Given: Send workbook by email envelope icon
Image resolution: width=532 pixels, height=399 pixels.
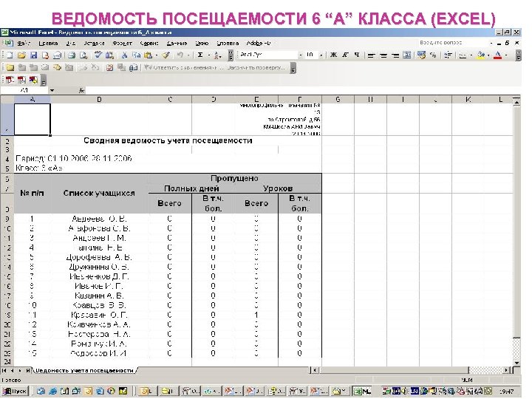Looking at the screenshot, I should click(58, 55).
